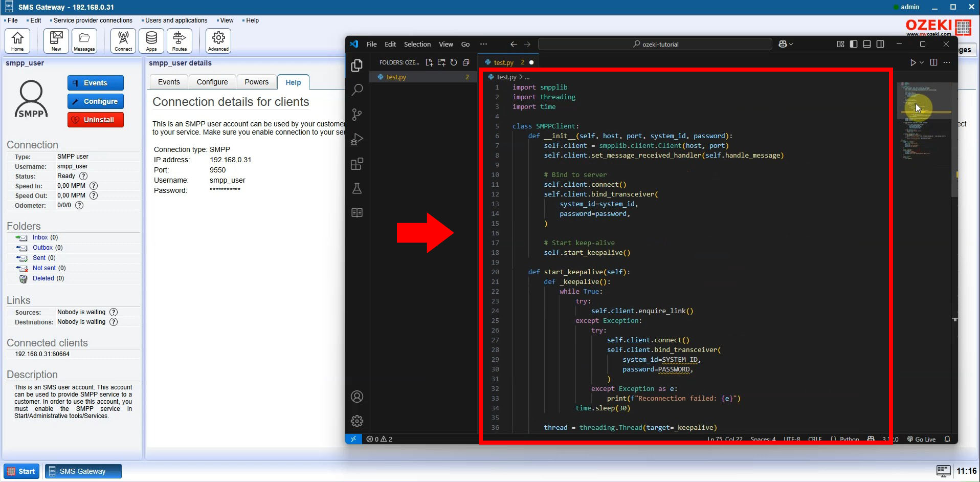Image resolution: width=980 pixels, height=482 pixels.
Task: Open VS Code Search in activity bar
Action: click(357, 90)
